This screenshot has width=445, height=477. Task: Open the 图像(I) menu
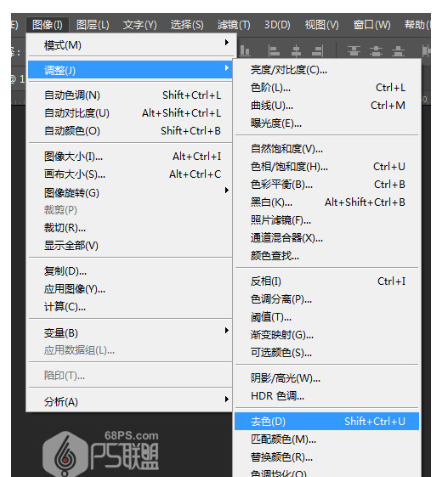pos(47,25)
